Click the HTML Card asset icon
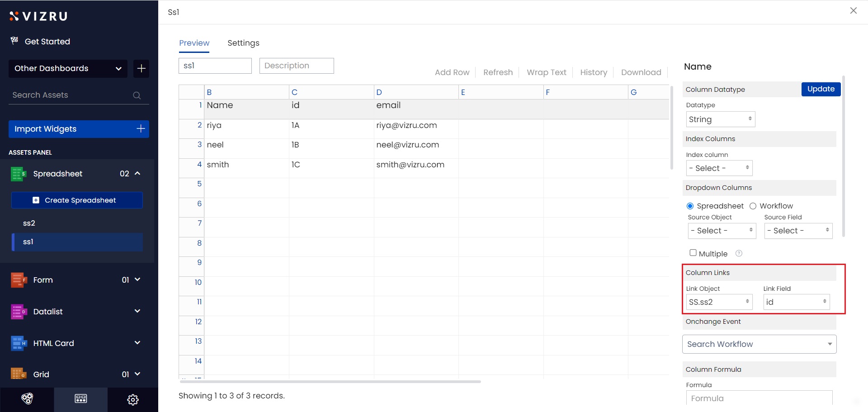868x412 pixels. (18, 343)
